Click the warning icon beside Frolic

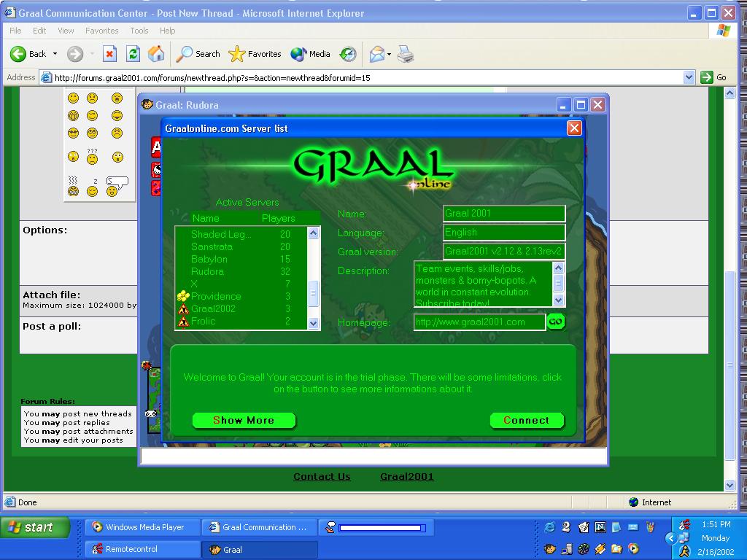pyautogui.click(x=183, y=322)
